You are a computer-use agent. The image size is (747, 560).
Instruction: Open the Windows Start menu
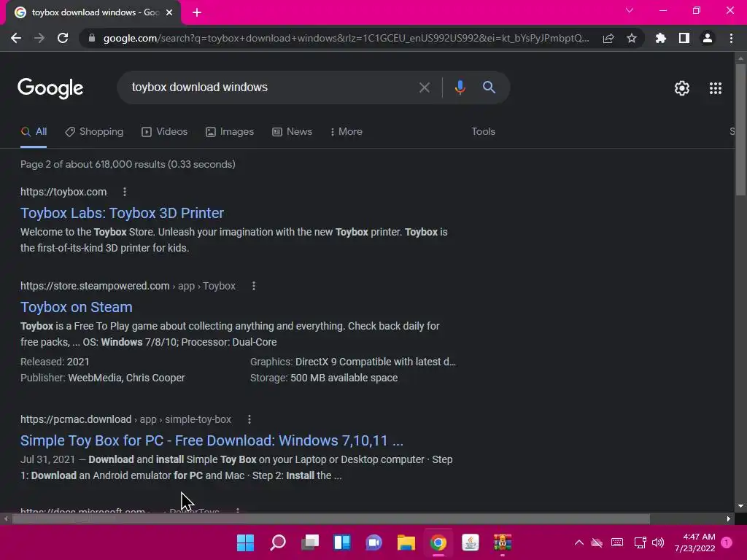(246, 542)
